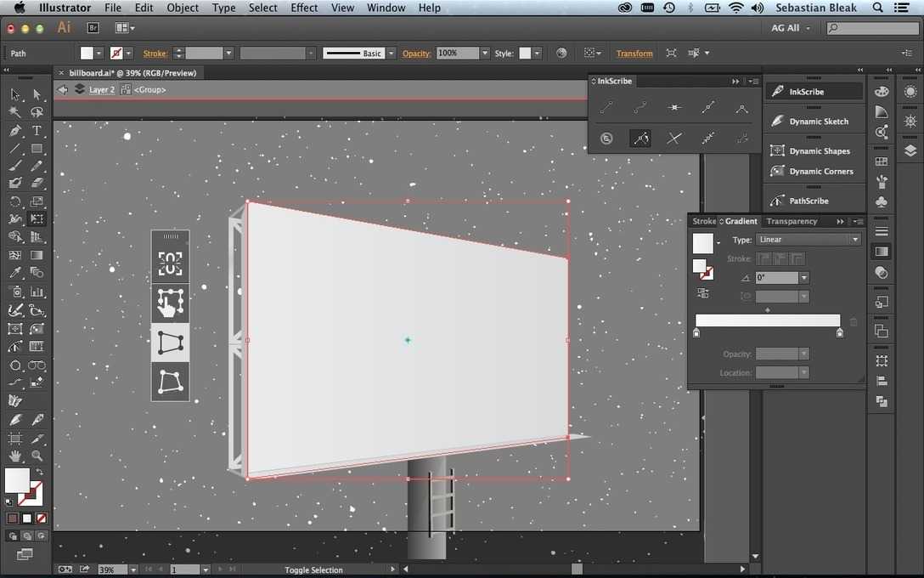Open the Dynamic Corners panel

(815, 171)
